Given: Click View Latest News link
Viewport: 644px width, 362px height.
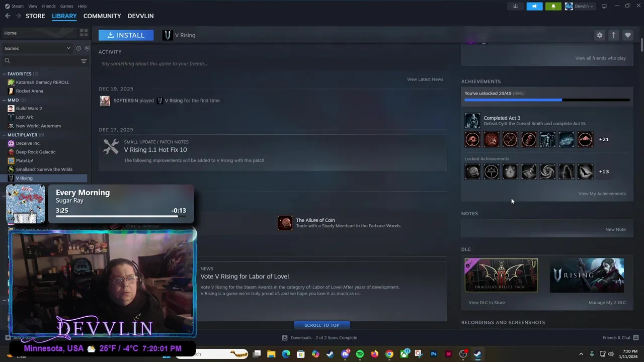Looking at the screenshot, I should 425,79.
